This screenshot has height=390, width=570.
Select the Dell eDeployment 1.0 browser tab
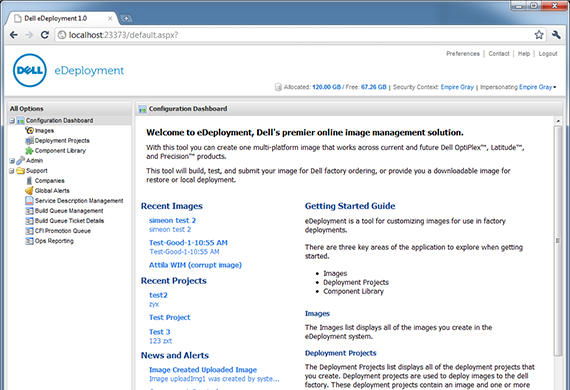(x=61, y=18)
